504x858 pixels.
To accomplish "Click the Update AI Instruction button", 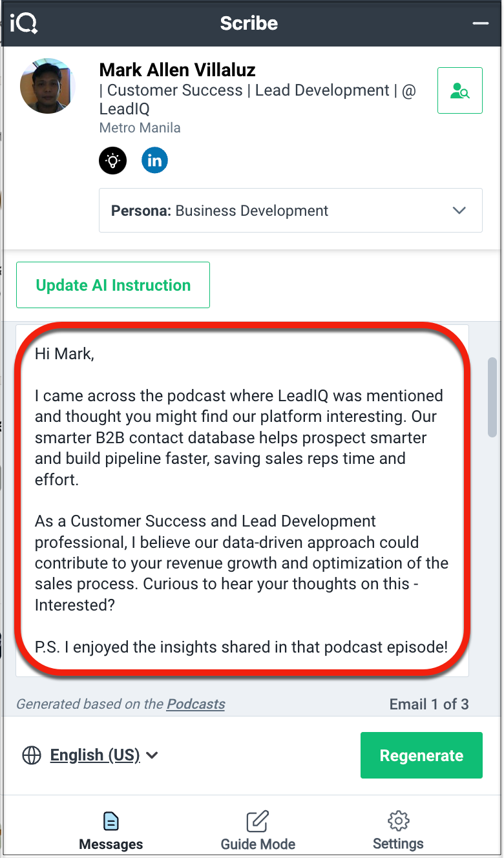I will click(113, 285).
